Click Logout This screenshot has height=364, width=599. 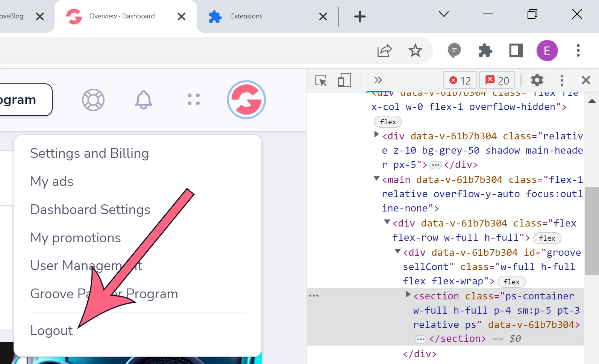click(52, 331)
